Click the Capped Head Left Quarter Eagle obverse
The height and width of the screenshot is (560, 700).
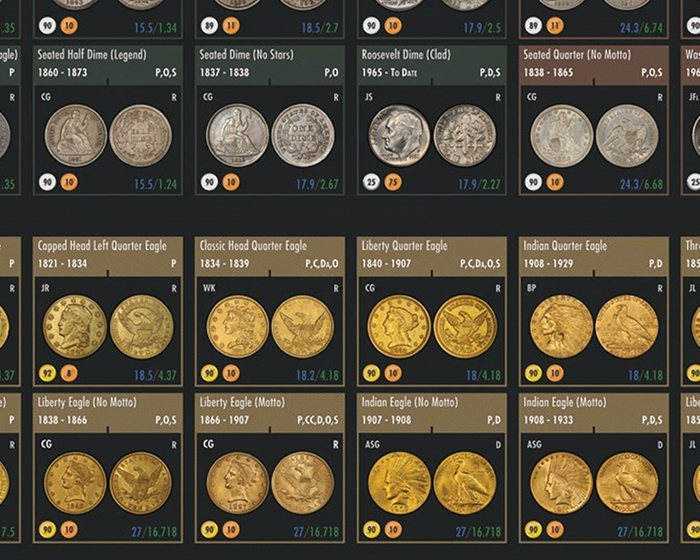[75, 327]
